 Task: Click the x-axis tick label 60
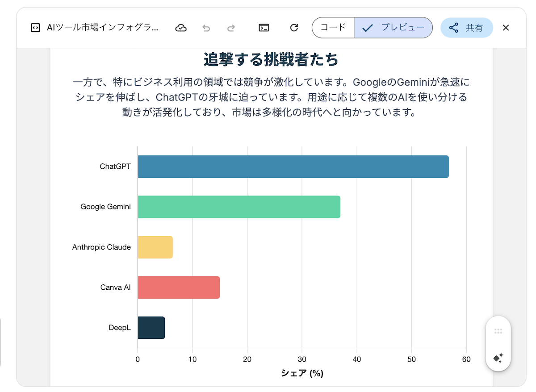tap(466, 359)
